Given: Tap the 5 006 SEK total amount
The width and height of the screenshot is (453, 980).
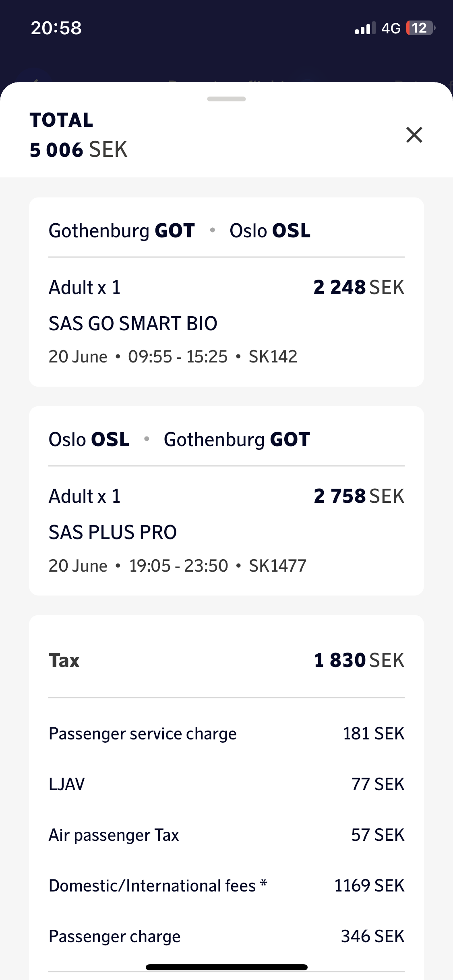Looking at the screenshot, I should pyautogui.click(x=79, y=150).
